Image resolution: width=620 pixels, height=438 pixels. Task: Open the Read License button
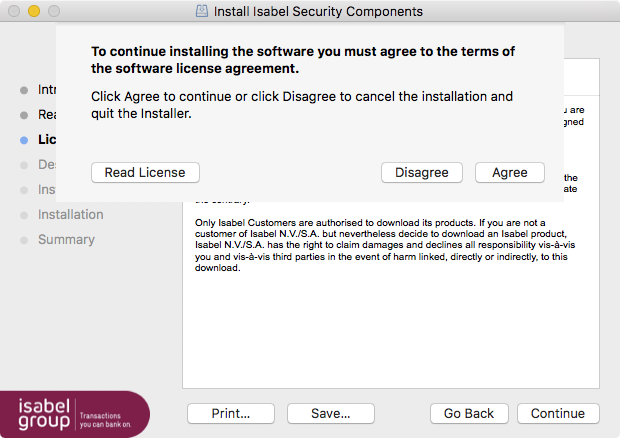point(145,172)
